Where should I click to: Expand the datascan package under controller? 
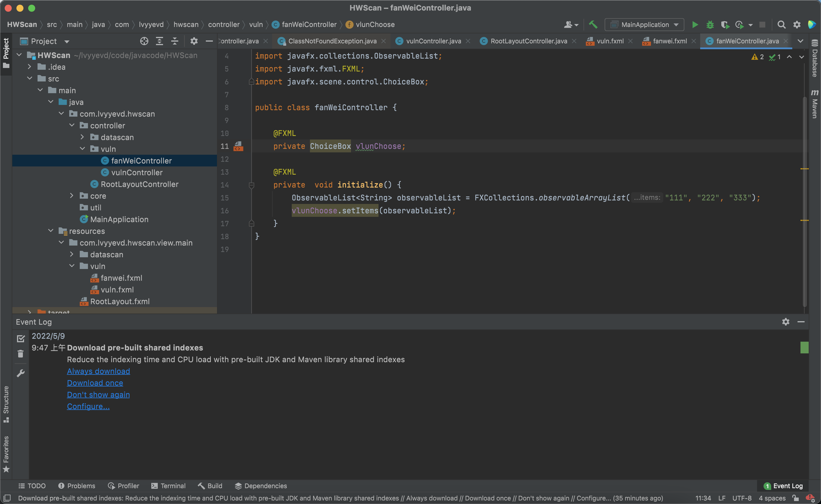click(82, 137)
